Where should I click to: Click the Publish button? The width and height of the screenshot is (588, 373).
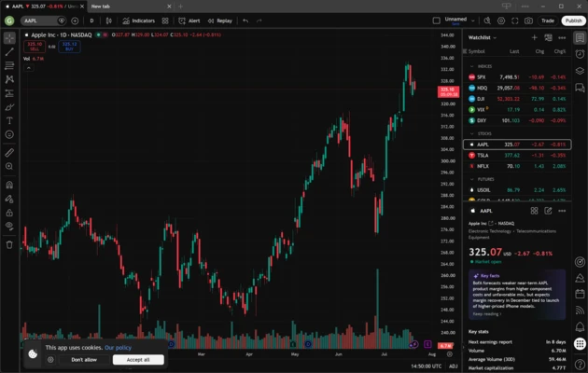(573, 21)
